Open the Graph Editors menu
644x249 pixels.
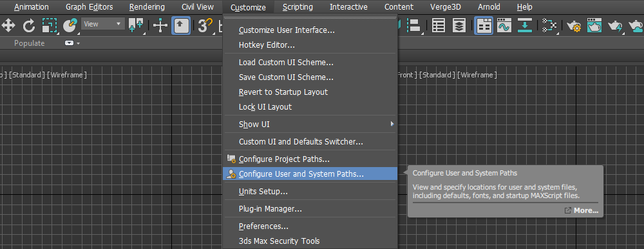89,7
